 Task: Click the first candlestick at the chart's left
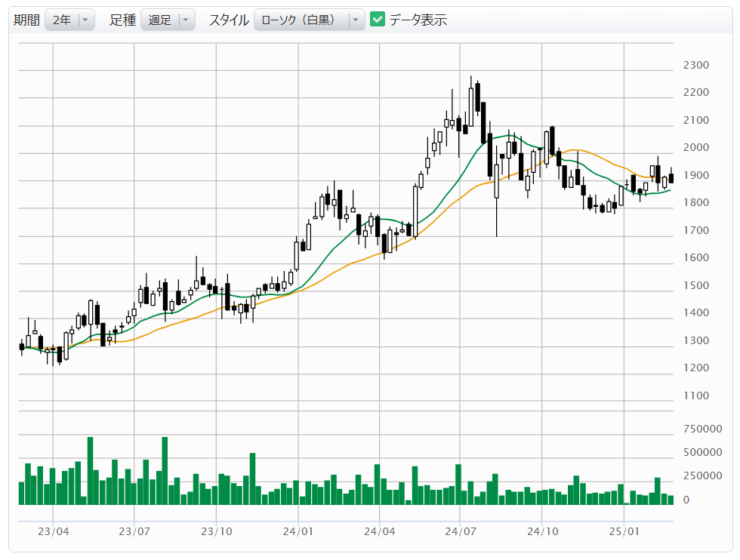pos(22,346)
